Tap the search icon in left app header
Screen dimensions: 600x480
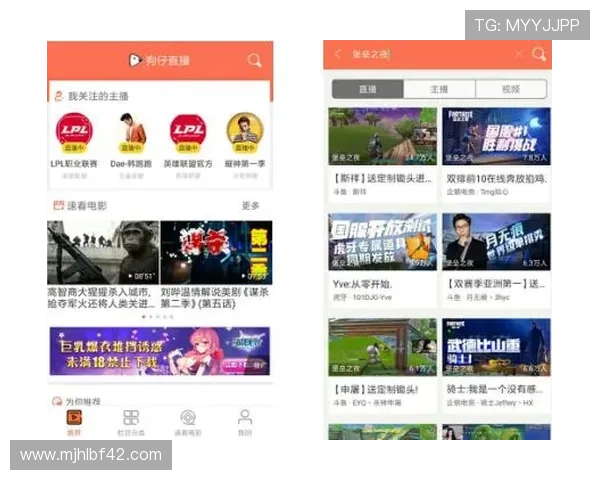(254, 60)
